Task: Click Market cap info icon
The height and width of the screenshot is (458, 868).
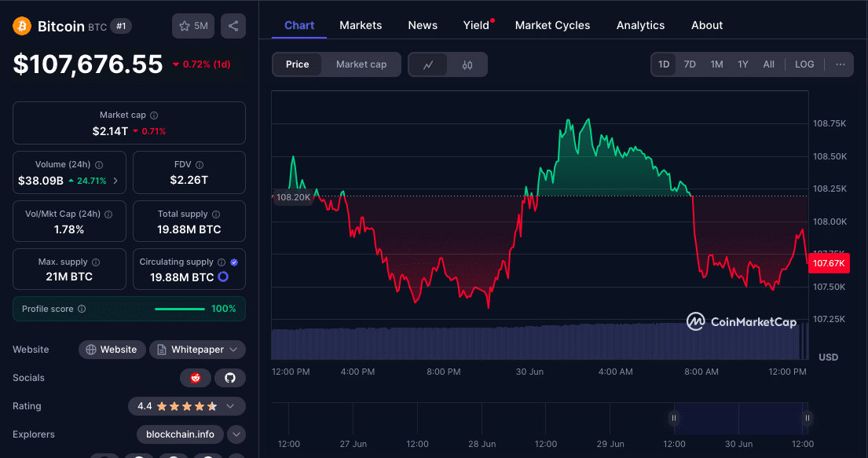Action: pos(154,115)
